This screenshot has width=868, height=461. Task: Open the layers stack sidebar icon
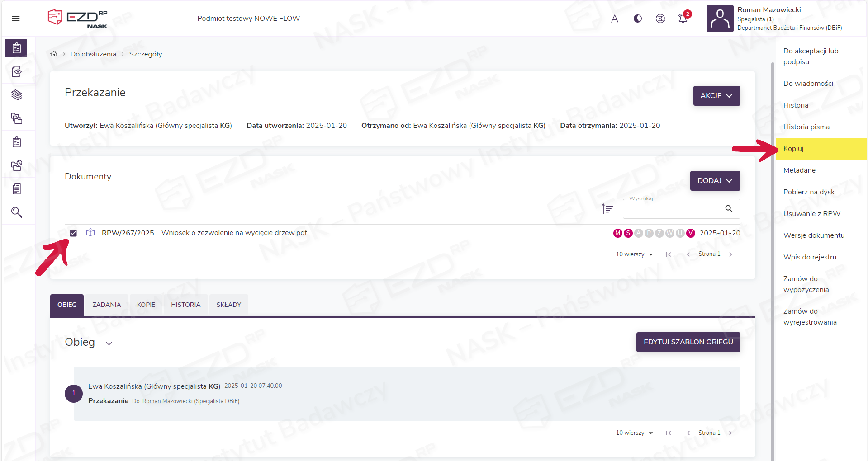[17, 95]
